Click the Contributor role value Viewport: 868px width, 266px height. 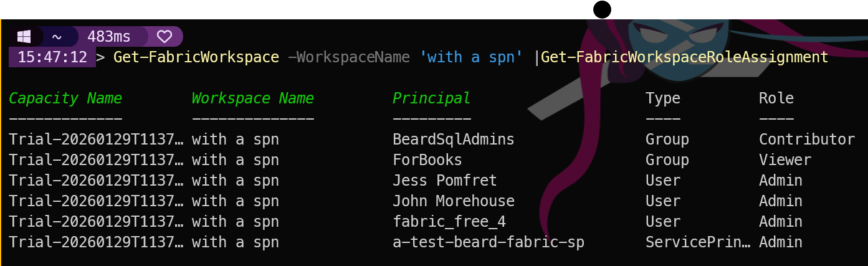click(807, 140)
